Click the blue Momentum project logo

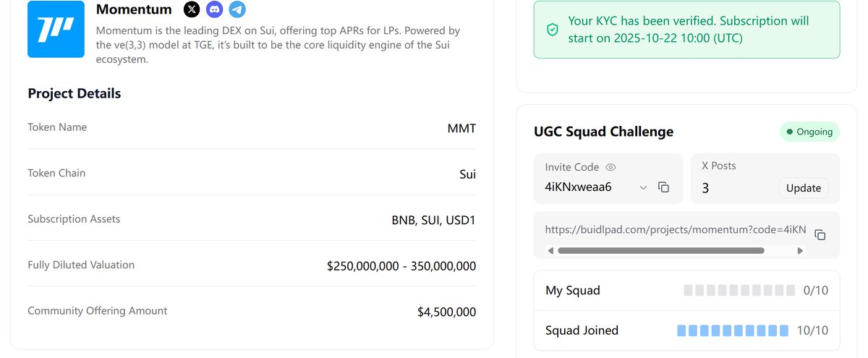[x=56, y=29]
